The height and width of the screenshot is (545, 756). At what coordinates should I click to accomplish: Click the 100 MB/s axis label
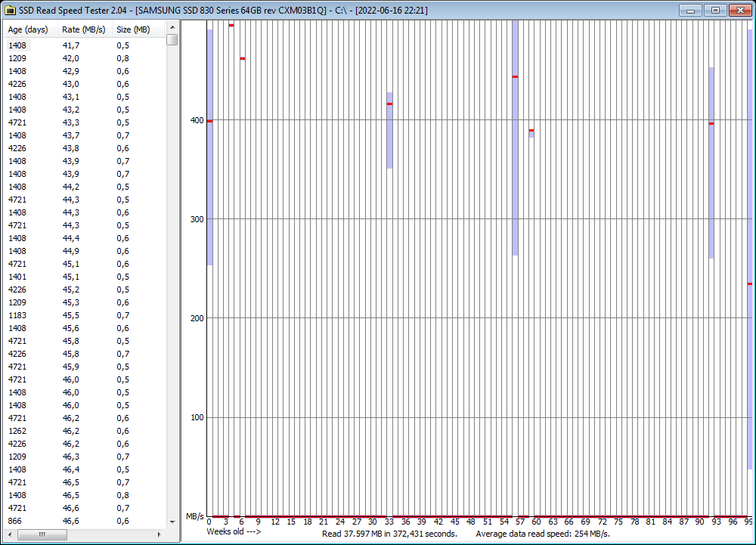click(197, 417)
